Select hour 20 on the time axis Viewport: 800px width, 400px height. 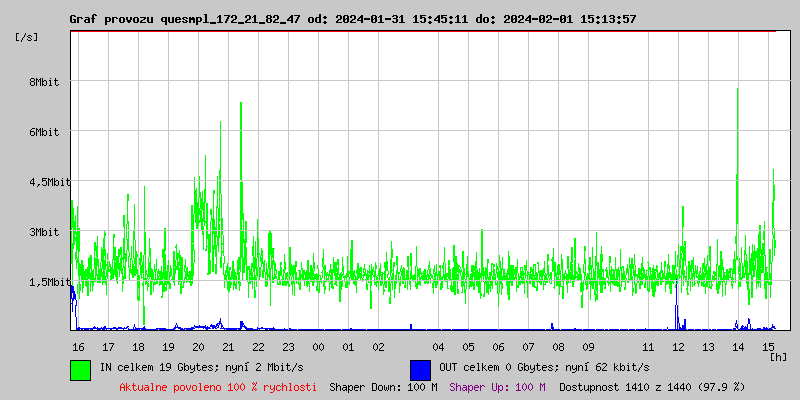click(x=198, y=347)
